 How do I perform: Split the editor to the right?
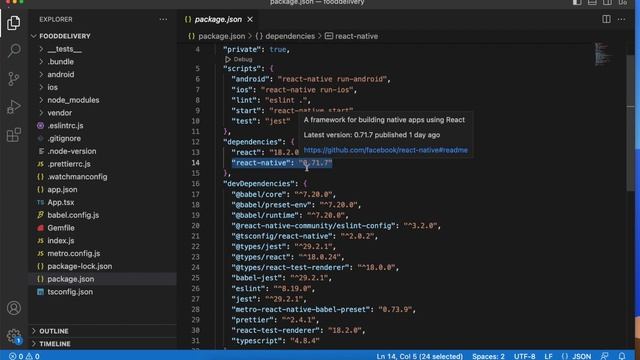(606, 19)
